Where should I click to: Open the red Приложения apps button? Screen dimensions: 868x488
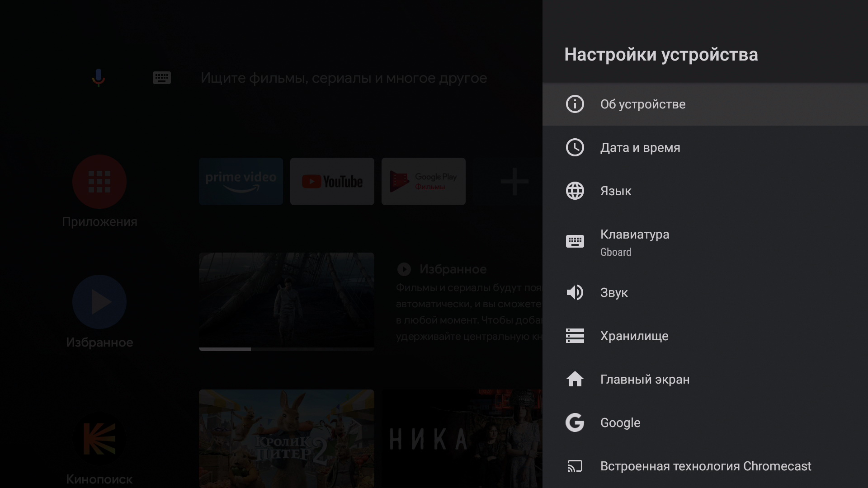tap(99, 182)
